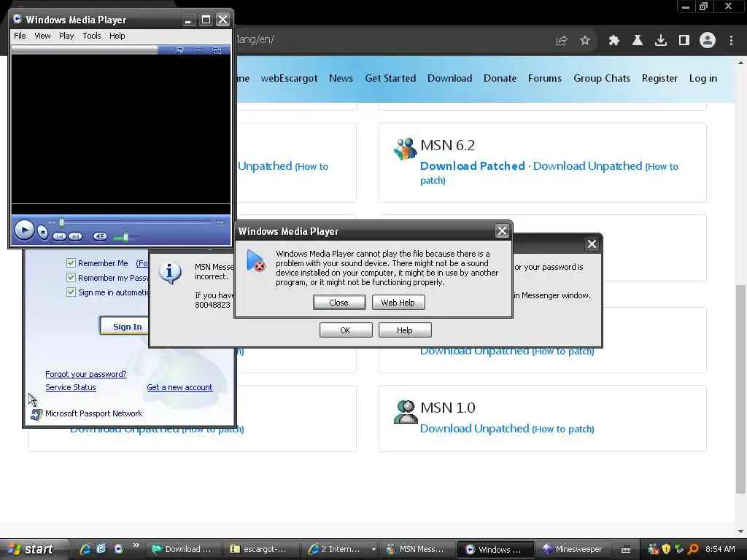The image size is (747, 560).
Task: Click Download Unpatched for MSN 1.0
Action: pos(474,429)
